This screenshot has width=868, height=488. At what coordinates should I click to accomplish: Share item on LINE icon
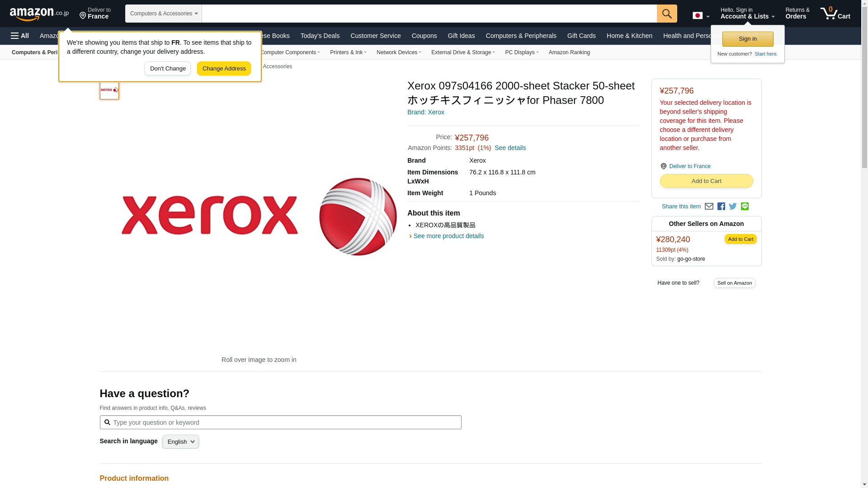point(745,206)
